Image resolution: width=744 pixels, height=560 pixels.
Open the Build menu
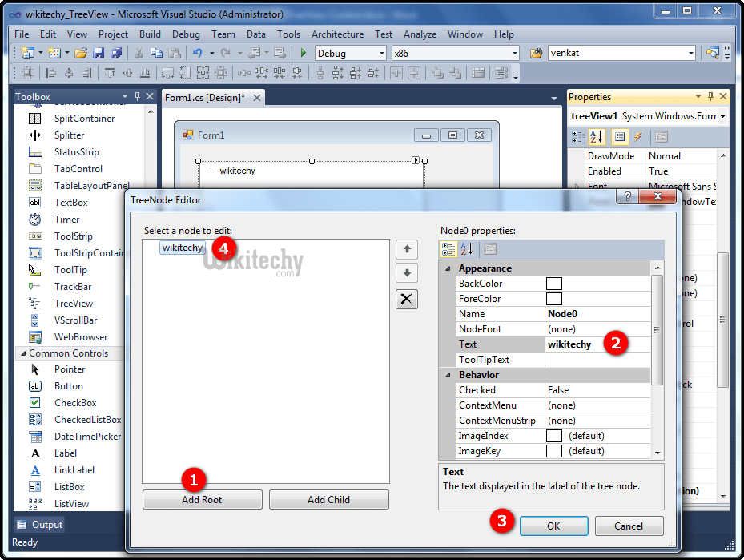(150, 34)
